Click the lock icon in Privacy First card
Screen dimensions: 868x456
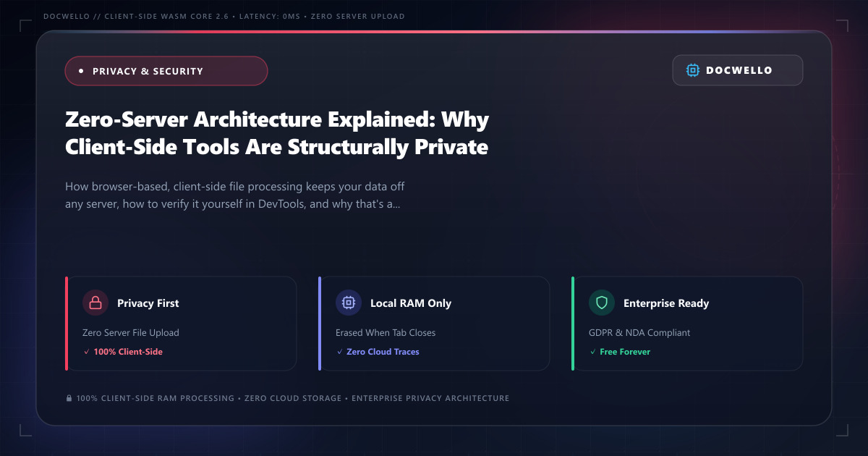[95, 303]
